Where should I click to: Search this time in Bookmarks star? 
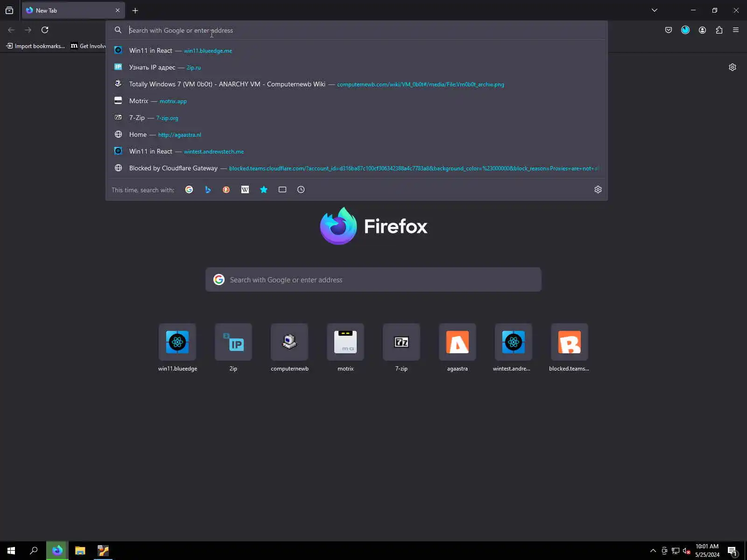click(264, 189)
